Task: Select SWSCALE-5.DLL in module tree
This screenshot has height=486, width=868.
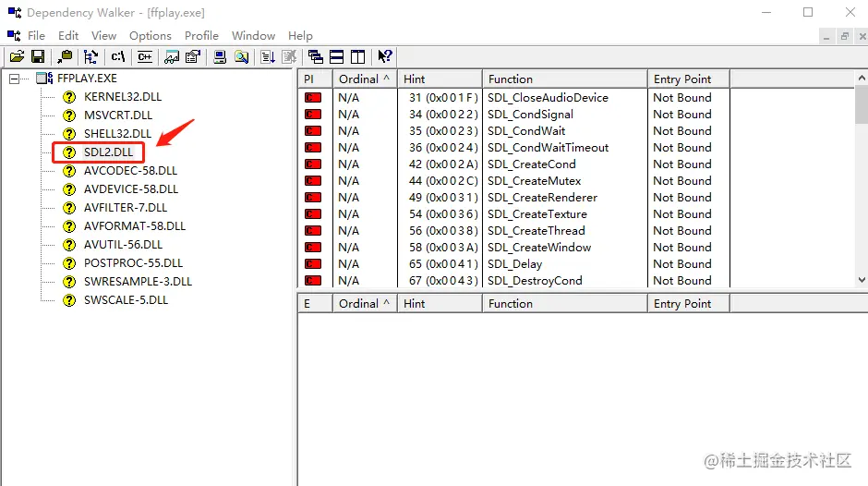Action: [x=126, y=299]
